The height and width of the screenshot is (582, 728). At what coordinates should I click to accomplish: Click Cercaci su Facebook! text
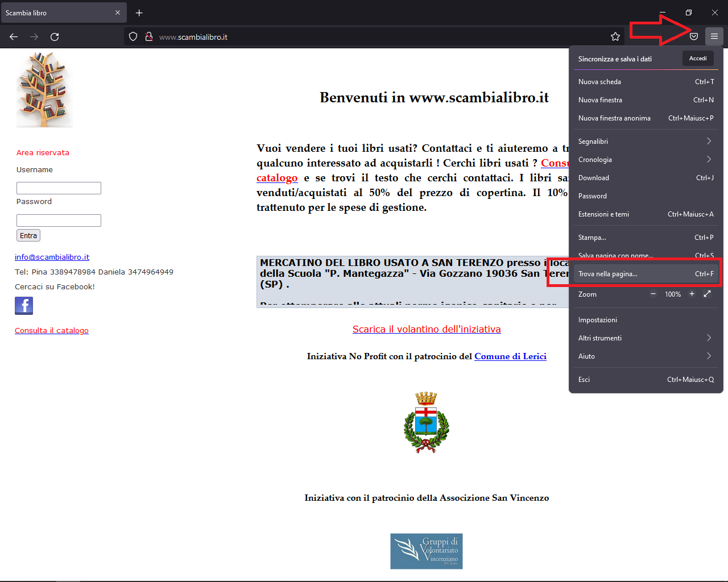55,286
